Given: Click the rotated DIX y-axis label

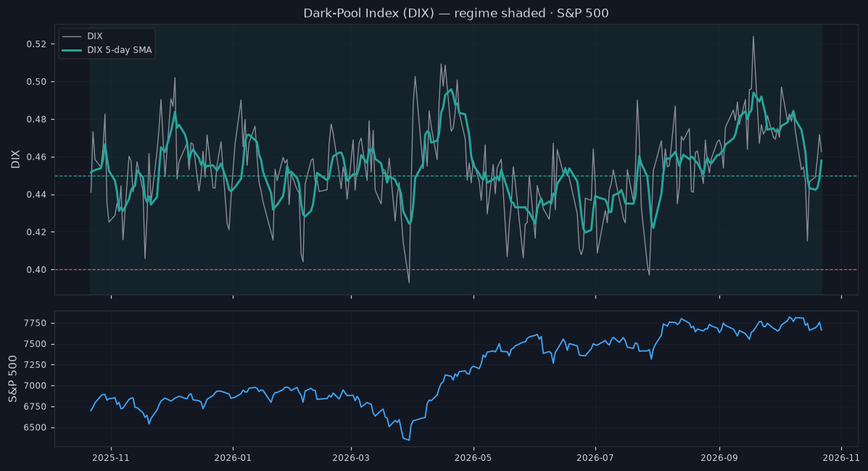Looking at the screenshot, I should click(15, 159).
